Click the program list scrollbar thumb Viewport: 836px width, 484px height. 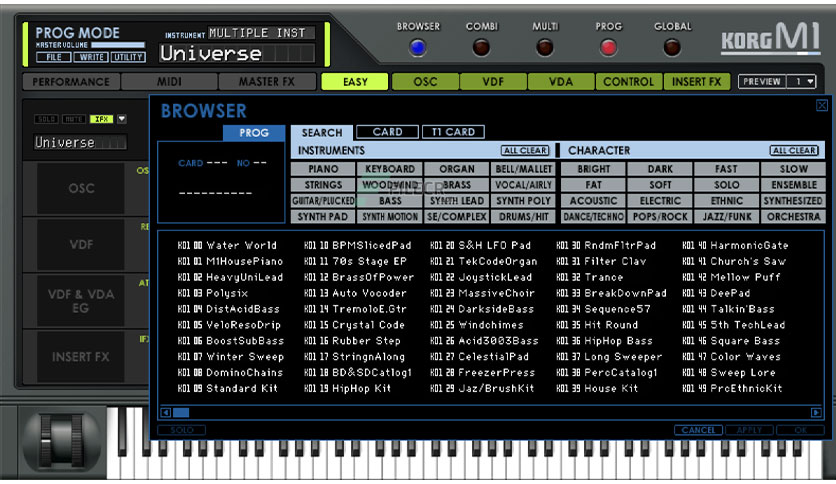tap(181, 412)
